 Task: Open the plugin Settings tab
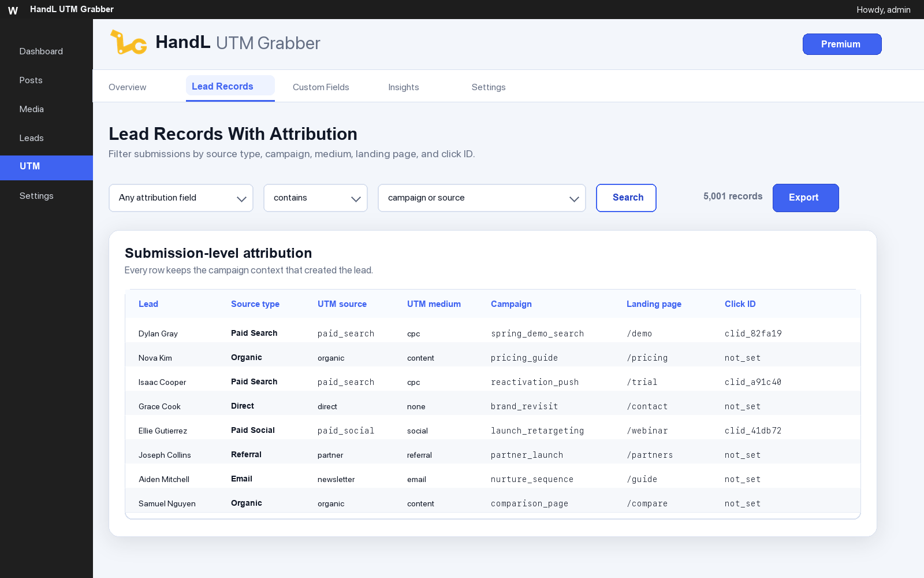pos(489,87)
